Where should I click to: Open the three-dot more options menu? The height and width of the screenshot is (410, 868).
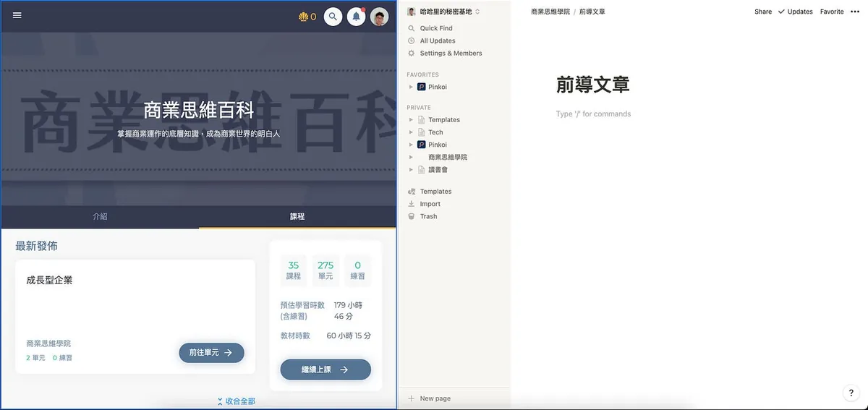pyautogui.click(x=855, y=12)
